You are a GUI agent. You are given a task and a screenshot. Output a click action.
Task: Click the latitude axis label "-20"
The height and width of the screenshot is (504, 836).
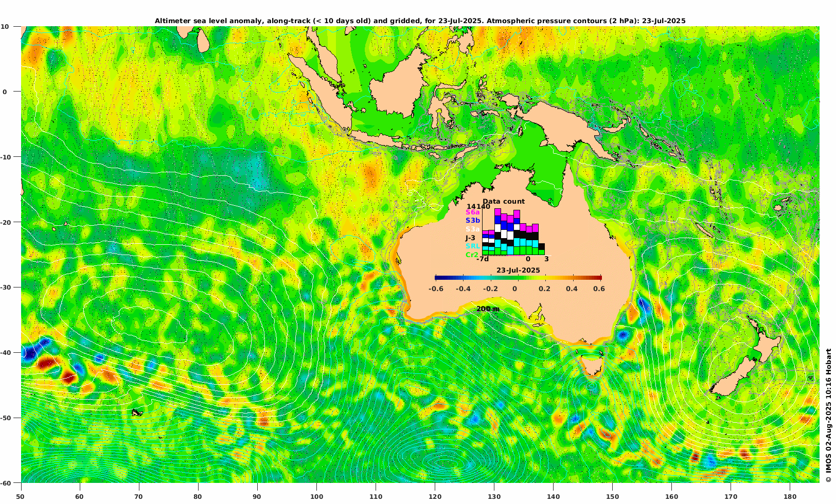click(x=5, y=222)
